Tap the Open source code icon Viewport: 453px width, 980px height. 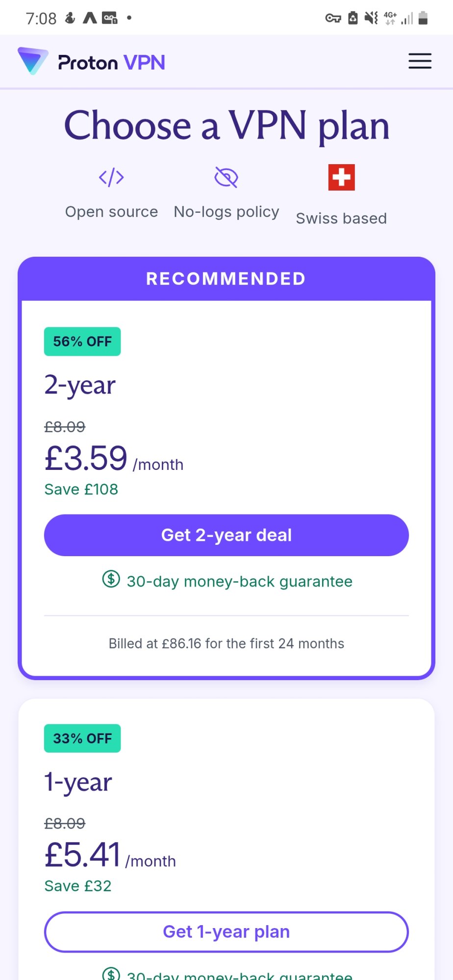pos(111,177)
